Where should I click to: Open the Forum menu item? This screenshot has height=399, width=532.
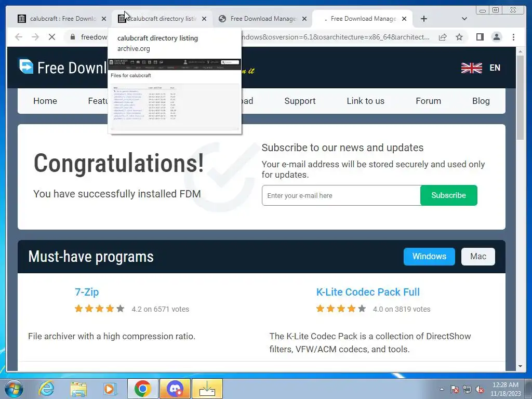(x=428, y=101)
